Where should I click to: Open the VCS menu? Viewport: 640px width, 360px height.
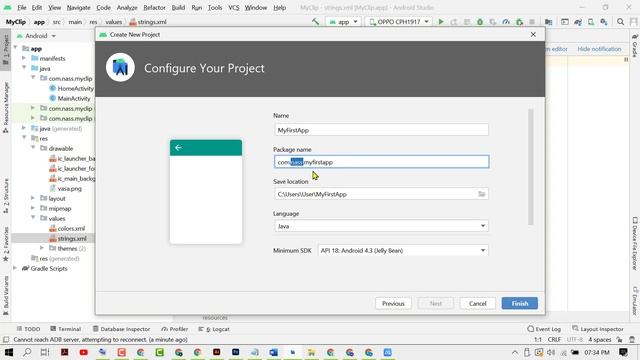point(234,7)
